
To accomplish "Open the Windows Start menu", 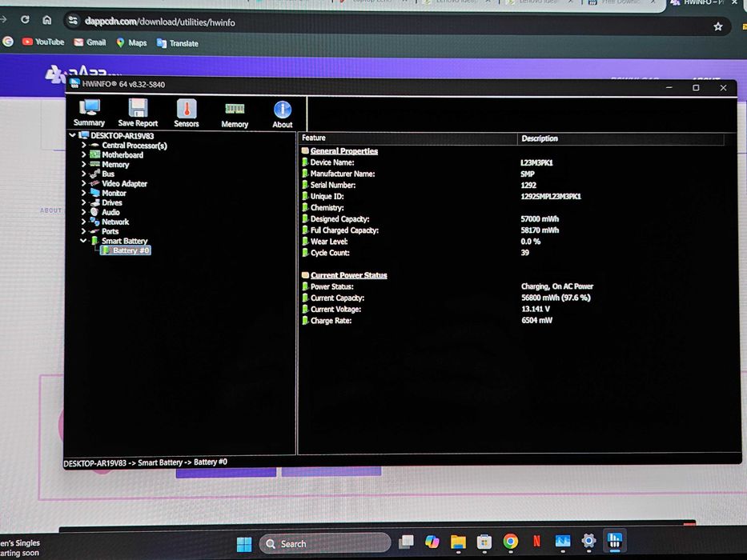I will point(244,544).
